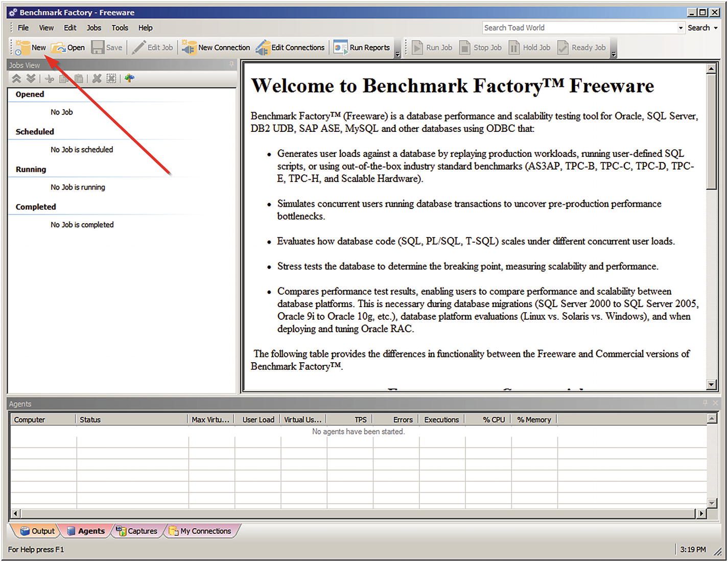Click the 'No Job is running' text
Viewport: 728px width, 562px height.
(78, 187)
